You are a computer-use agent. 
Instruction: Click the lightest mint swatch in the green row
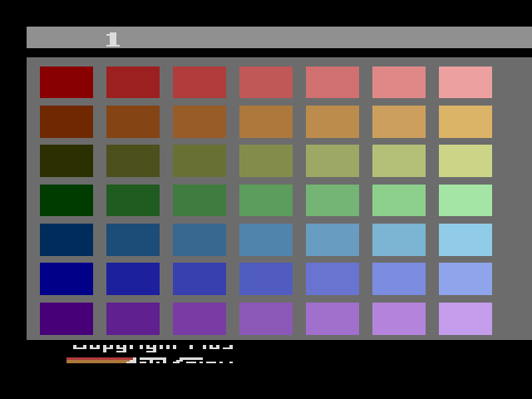(x=465, y=200)
